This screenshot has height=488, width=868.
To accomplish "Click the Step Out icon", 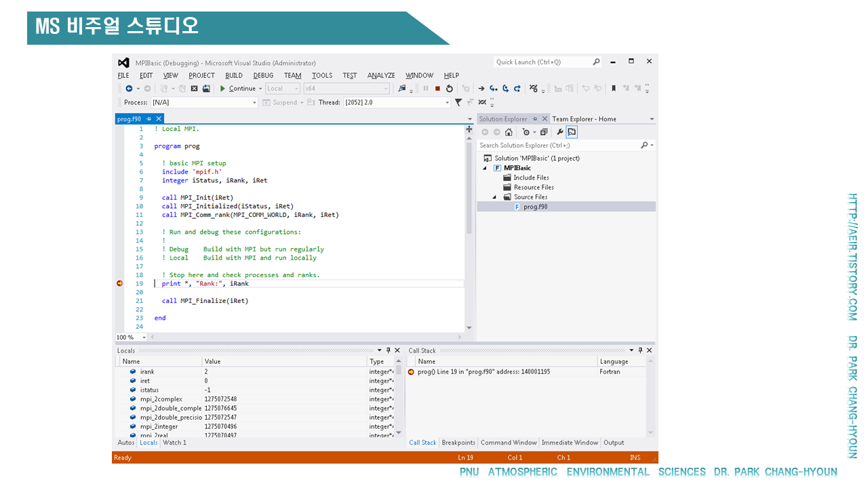I will 517,88.
